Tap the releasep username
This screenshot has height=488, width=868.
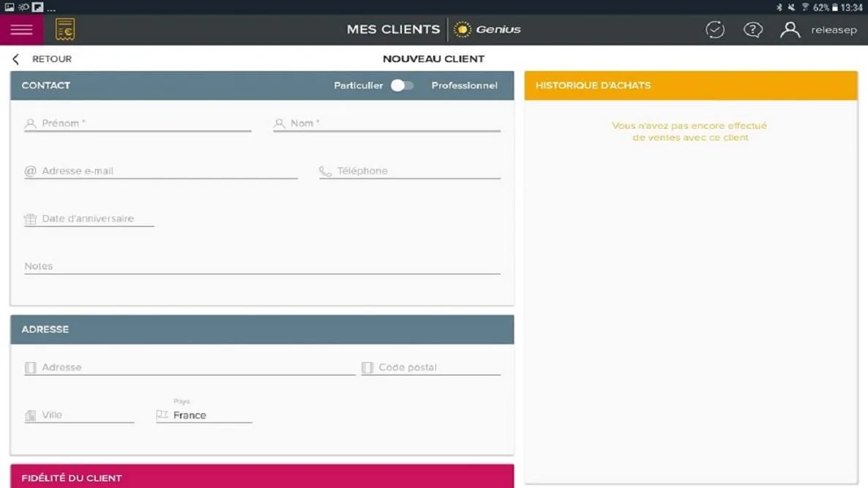coord(834,30)
